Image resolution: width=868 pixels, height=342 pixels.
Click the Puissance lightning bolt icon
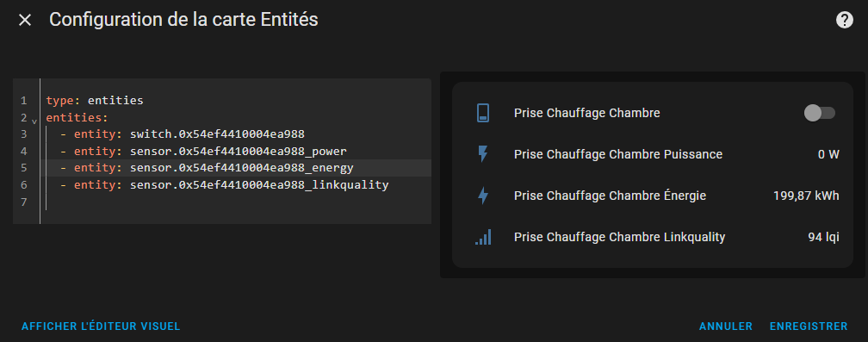(x=483, y=154)
